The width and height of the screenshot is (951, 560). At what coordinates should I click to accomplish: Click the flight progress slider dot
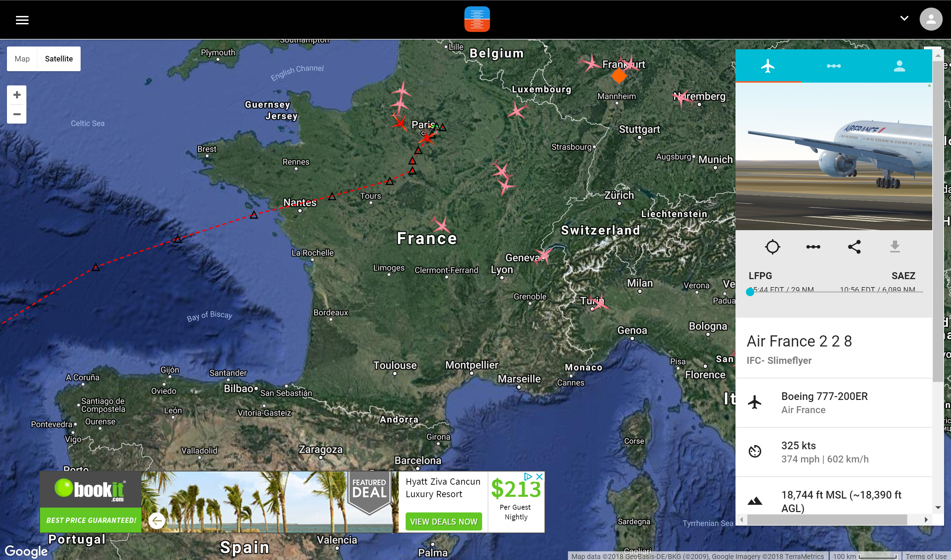tap(750, 292)
